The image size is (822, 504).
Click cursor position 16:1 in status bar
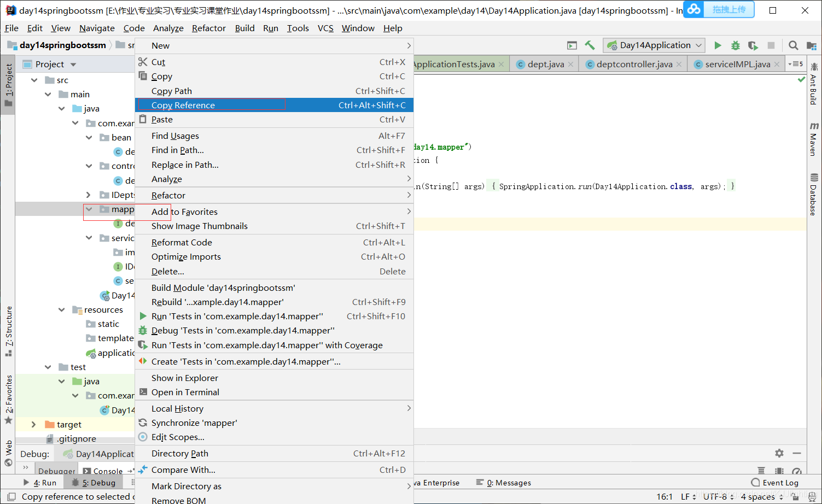(664, 497)
